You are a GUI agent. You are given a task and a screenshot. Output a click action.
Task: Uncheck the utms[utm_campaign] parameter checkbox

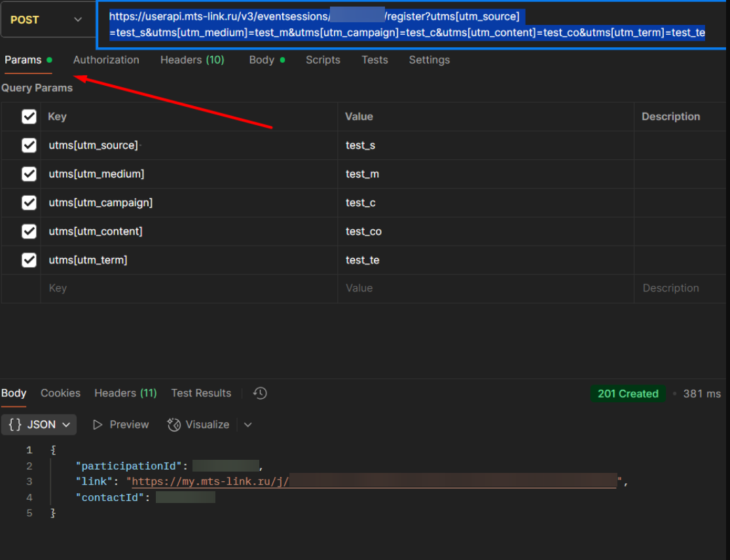tap(29, 202)
